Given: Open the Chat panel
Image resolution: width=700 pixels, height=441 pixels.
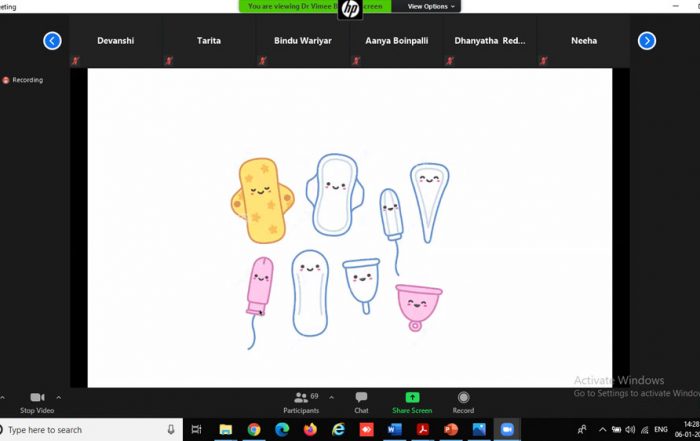Looking at the screenshot, I should [x=361, y=398].
